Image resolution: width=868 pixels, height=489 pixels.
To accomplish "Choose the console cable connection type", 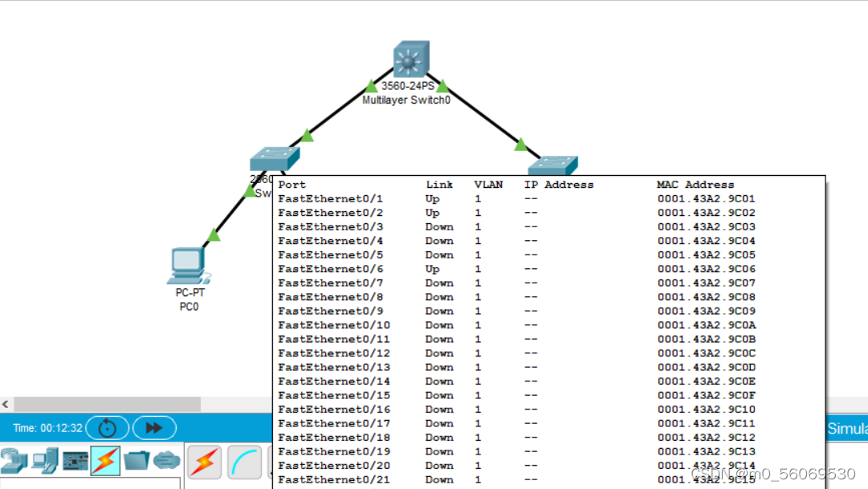I will coord(244,462).
